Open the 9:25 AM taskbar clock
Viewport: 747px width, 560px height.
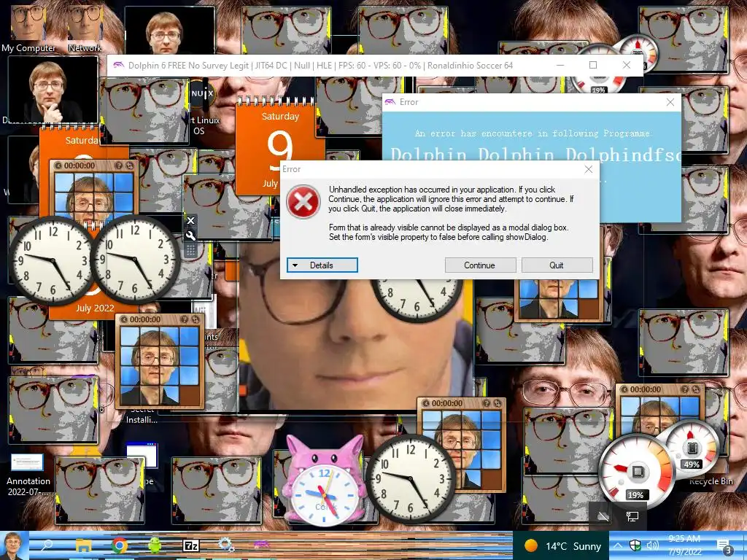click(x=684, y=545)
